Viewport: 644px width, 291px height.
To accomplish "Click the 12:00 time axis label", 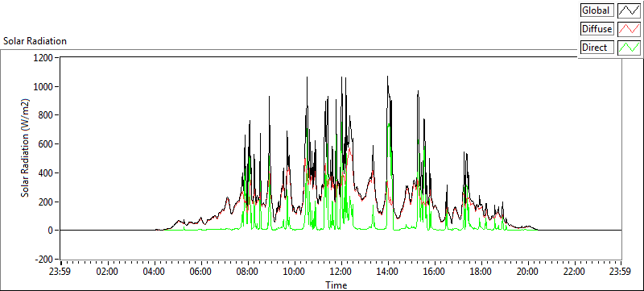I will (341, 272).
